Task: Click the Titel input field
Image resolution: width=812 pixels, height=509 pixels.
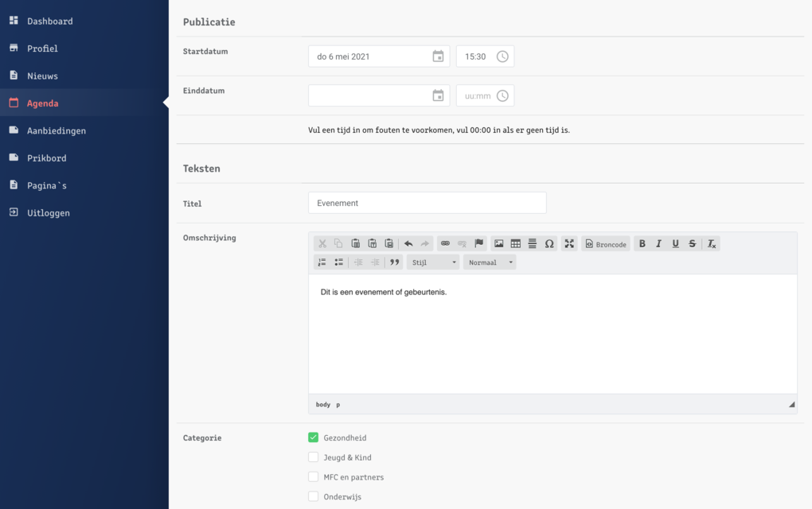Action: (427, 203)
